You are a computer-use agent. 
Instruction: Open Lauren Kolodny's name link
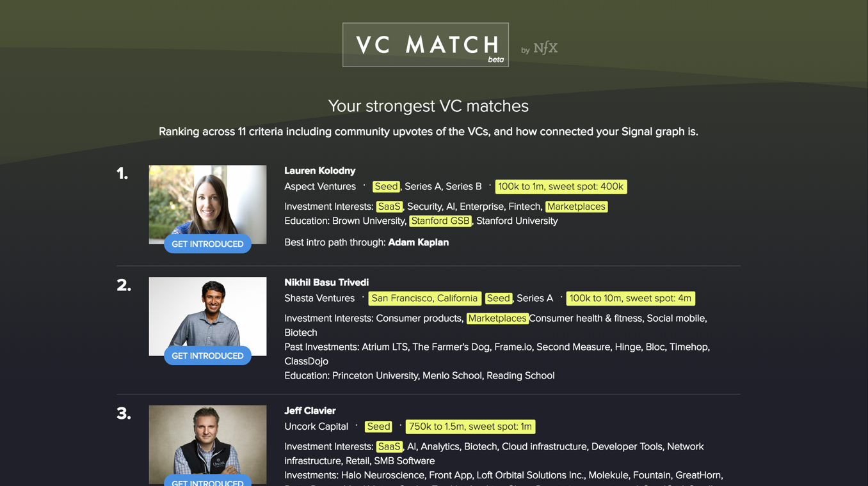[320, 170]
